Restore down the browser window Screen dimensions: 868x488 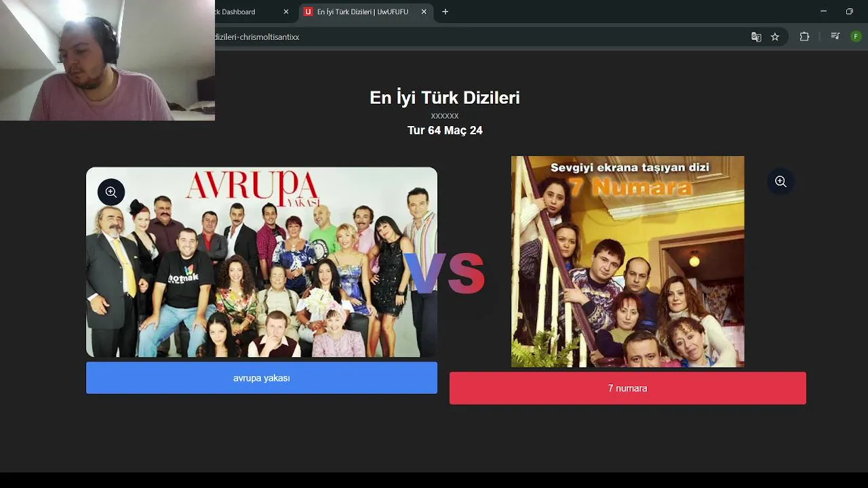[x=849, y=12]
